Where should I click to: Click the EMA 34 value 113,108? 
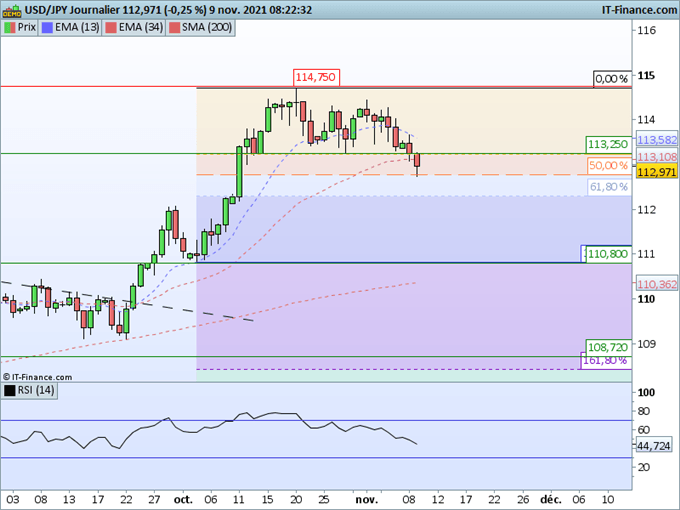(x=657, y=157)
